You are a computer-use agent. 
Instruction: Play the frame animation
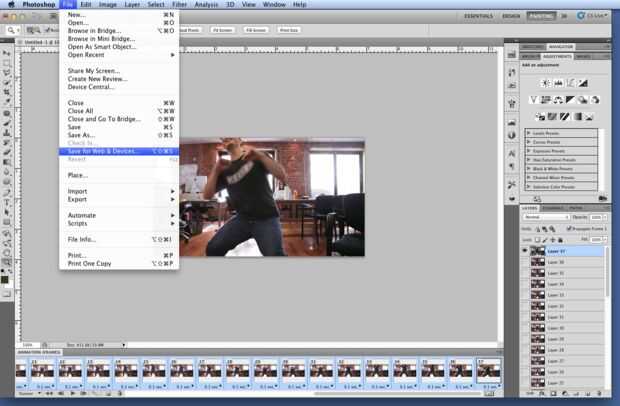[x=72, y=393]
